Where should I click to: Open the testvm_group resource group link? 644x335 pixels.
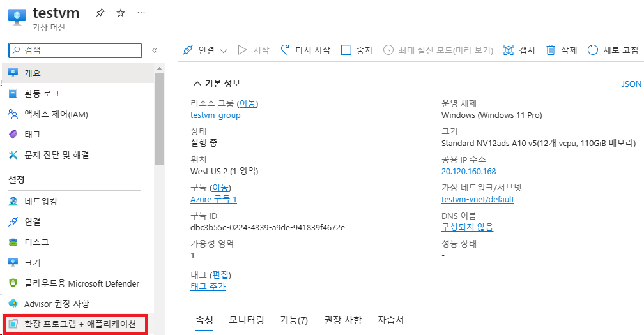(215, 115)
